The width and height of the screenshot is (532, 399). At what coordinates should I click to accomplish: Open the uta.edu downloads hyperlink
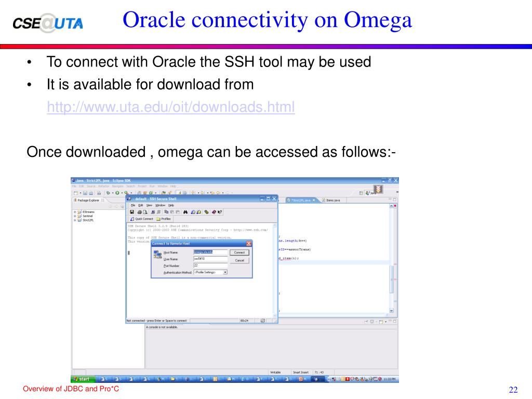pyautogui.click(x=170, y=107)
